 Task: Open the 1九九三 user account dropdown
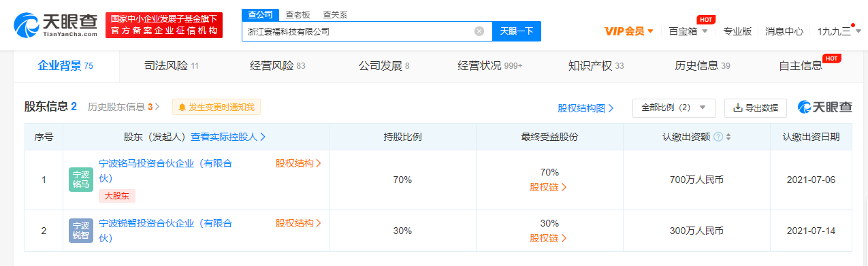point(839,31)
